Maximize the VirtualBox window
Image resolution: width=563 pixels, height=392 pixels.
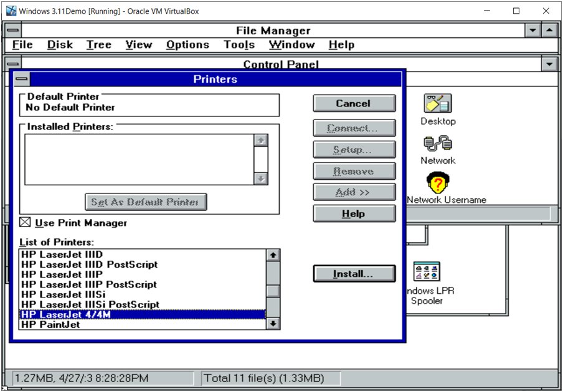tap(516, 11)
